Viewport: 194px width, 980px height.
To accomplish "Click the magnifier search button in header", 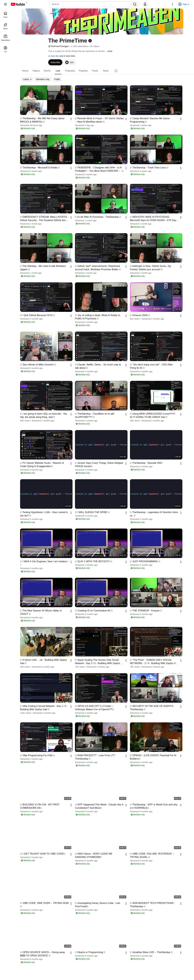I will pyautogui.click(x=134, y=4).
